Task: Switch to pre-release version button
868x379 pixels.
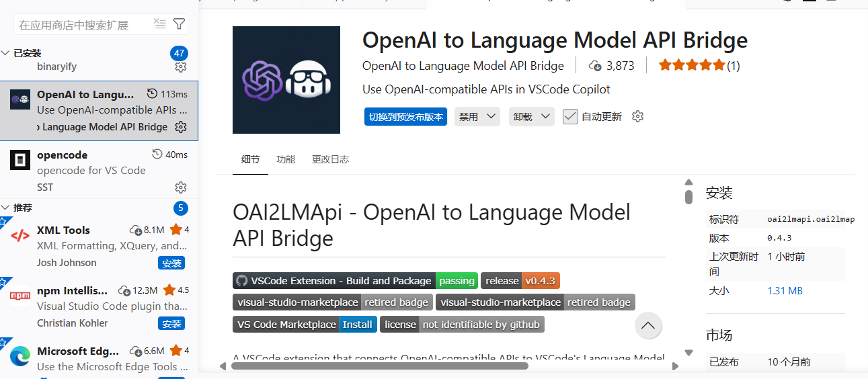Action: click(405, 116)
